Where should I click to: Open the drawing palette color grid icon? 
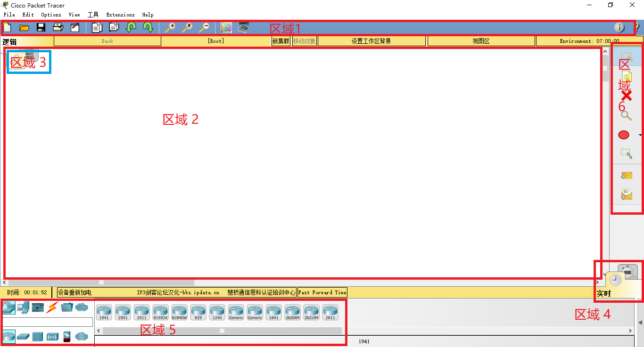226,27
